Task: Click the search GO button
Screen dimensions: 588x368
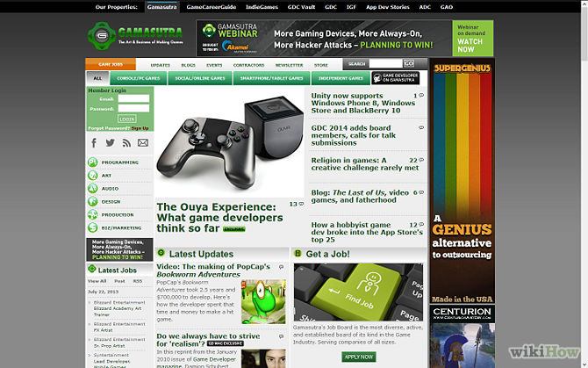Action: coord(409,63)
